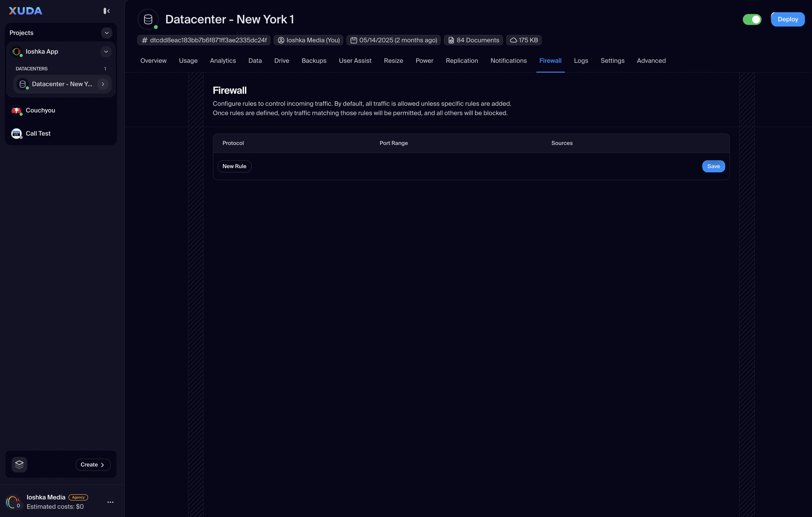The width and height of the screenshot is (812, 517).
Task: Switch to the Logs tab
Action: click(581, 61)
